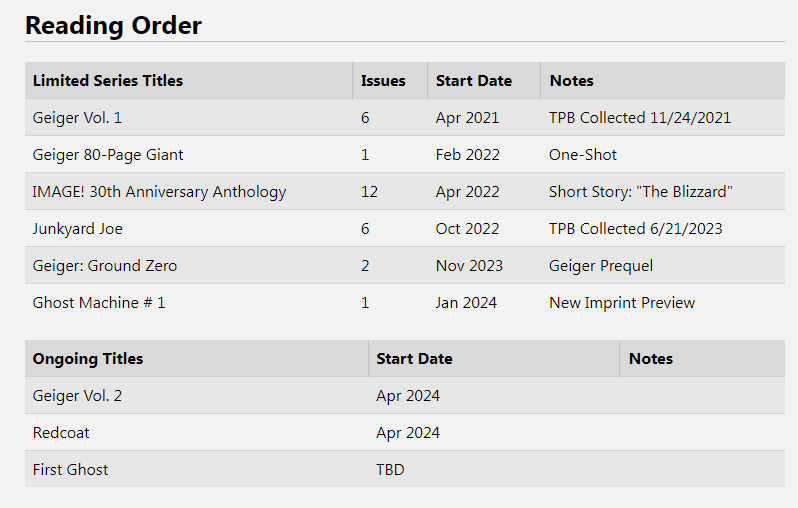Screen dimensions: 798x508
Task: Select the New Imprint Preview note
Action: (x=622, y=303)
